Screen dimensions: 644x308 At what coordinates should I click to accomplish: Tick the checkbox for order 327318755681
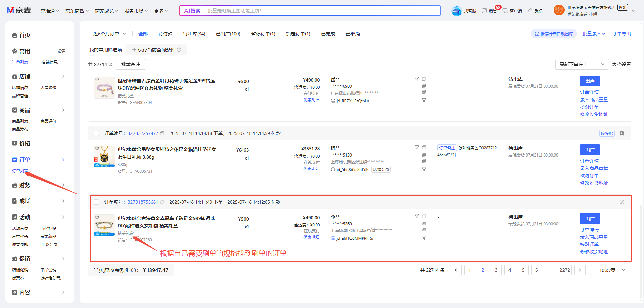[96, 202]
